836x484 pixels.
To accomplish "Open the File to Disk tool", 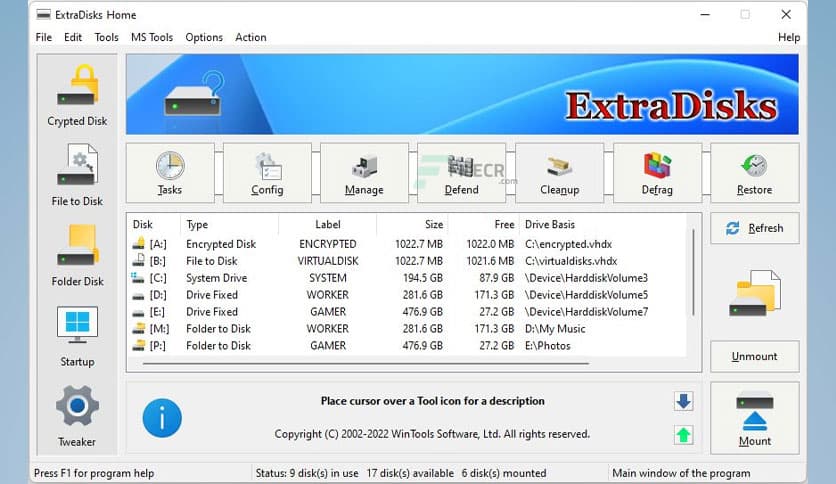I will tap(77, 175).
